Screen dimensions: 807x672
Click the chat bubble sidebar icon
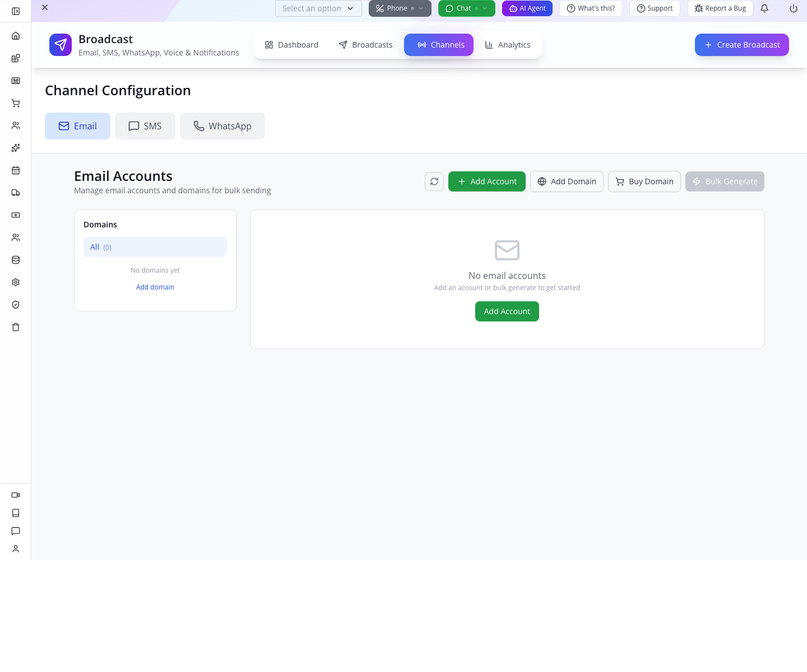tap(16, 531)
